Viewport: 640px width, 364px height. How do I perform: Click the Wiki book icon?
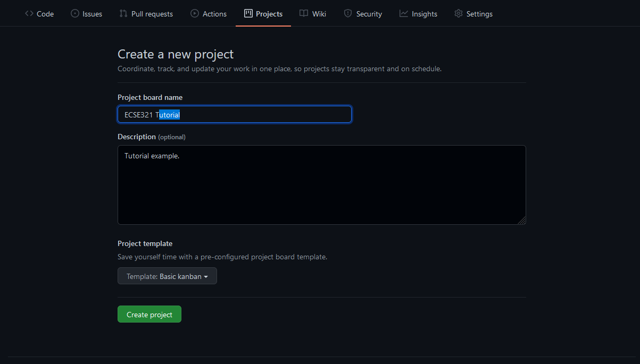pyautogui.click(x=304, y=14)
